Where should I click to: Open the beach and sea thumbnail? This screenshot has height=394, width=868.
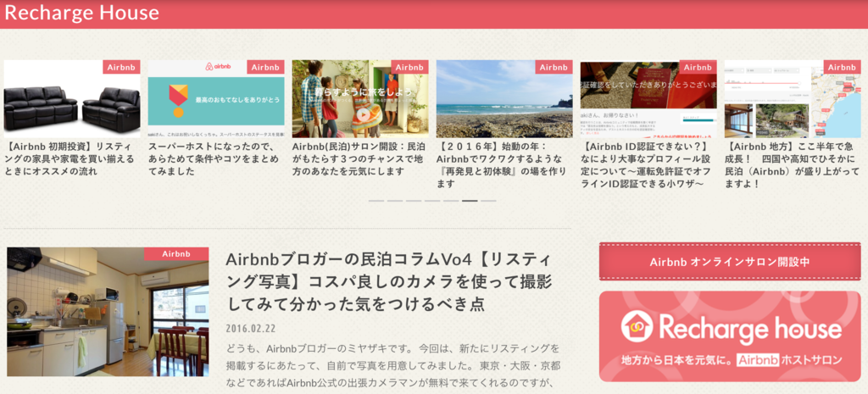click(x=504, y=98)
